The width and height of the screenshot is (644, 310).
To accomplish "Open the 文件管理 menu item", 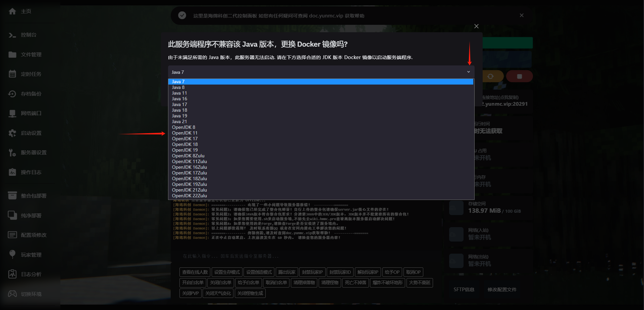I will pyautogui.click(x=31, y=54).
